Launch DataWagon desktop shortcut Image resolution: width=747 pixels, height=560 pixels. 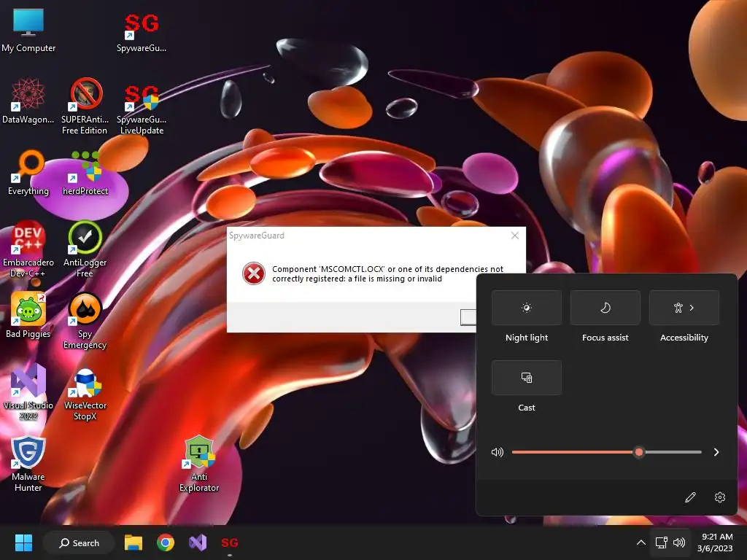click(x=28, y=101)
